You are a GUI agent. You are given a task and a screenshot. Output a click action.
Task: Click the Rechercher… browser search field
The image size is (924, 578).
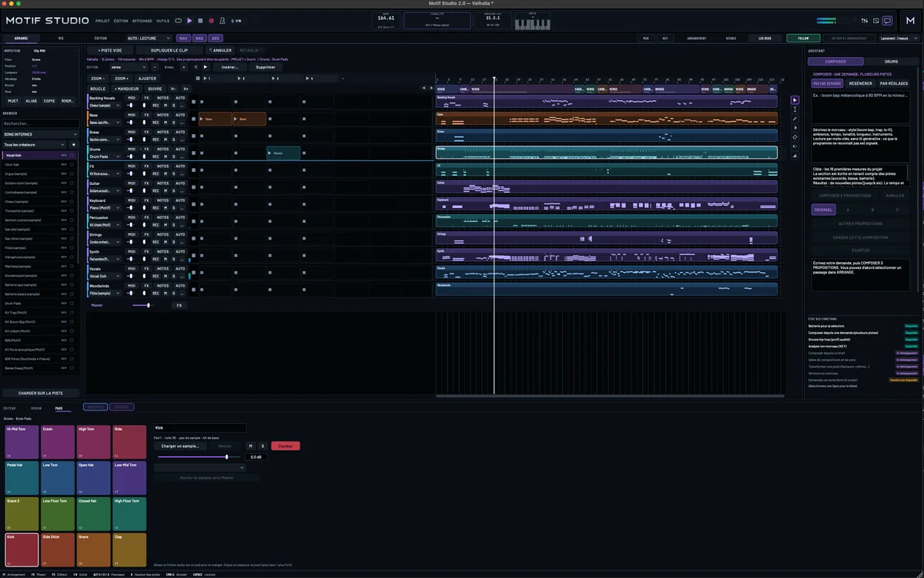(40, 123)
